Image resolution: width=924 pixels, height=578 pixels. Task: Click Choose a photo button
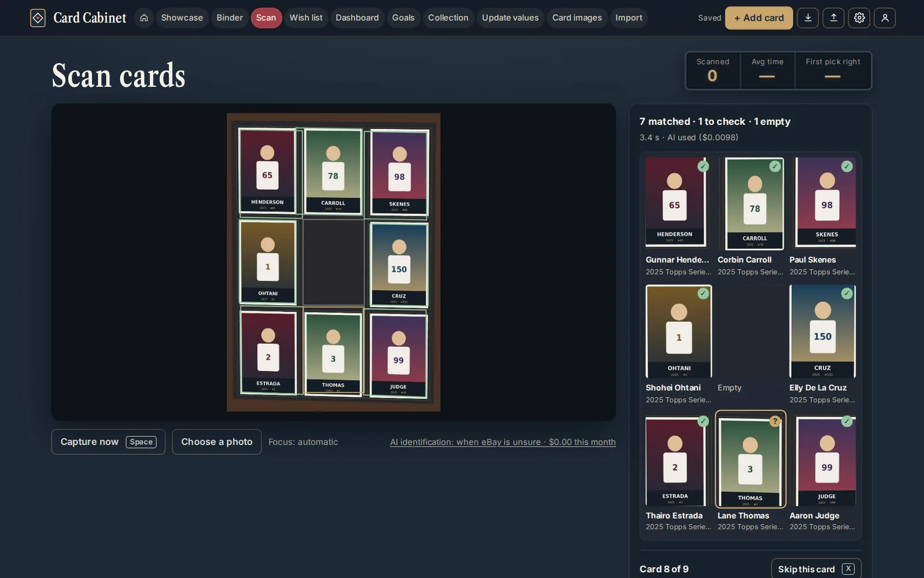pyautogui.click(x=217, y=442)
